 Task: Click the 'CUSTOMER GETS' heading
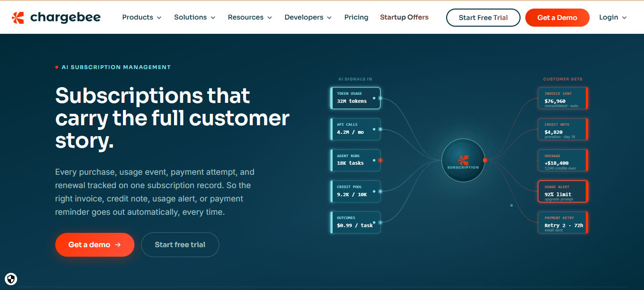pos(562,79)
